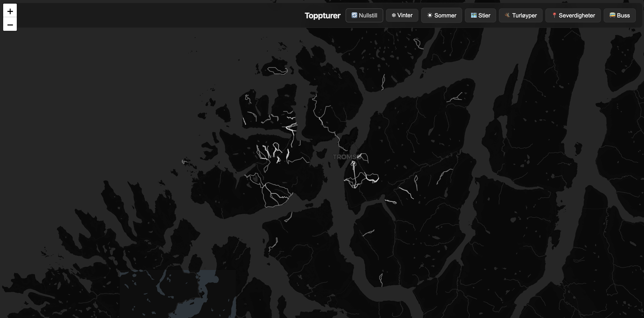Zoom out the map with minus button
Viewport: 644px width, 318px height.
coord(10,24)
